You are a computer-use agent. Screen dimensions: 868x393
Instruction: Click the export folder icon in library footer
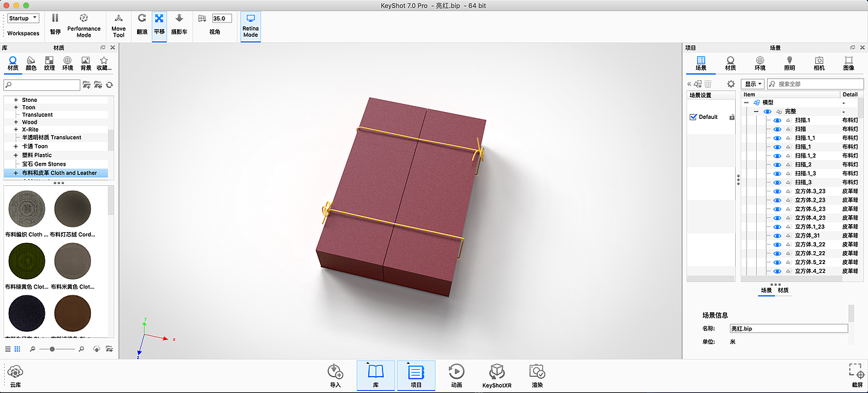pyautogui.click(x=108, y=349)
